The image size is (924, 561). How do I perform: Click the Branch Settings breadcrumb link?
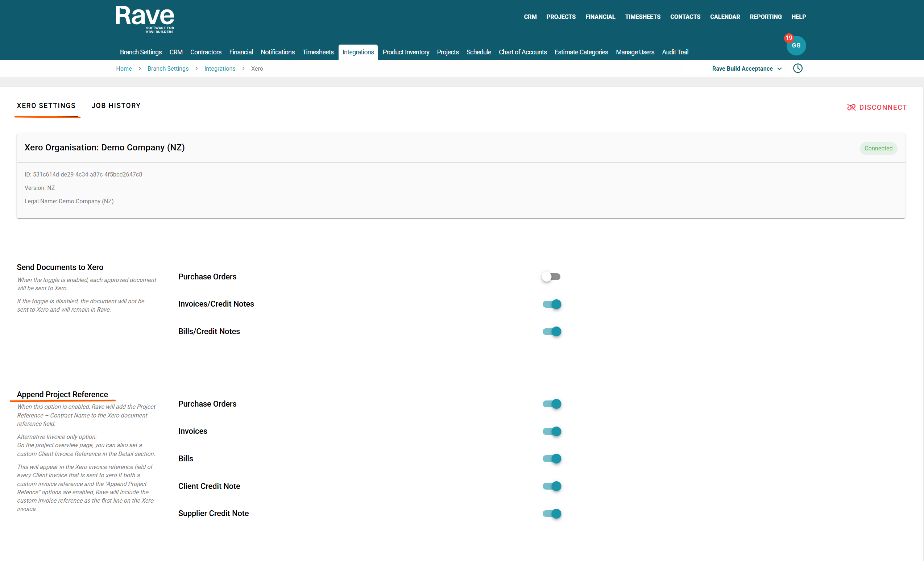click(167, 68)
